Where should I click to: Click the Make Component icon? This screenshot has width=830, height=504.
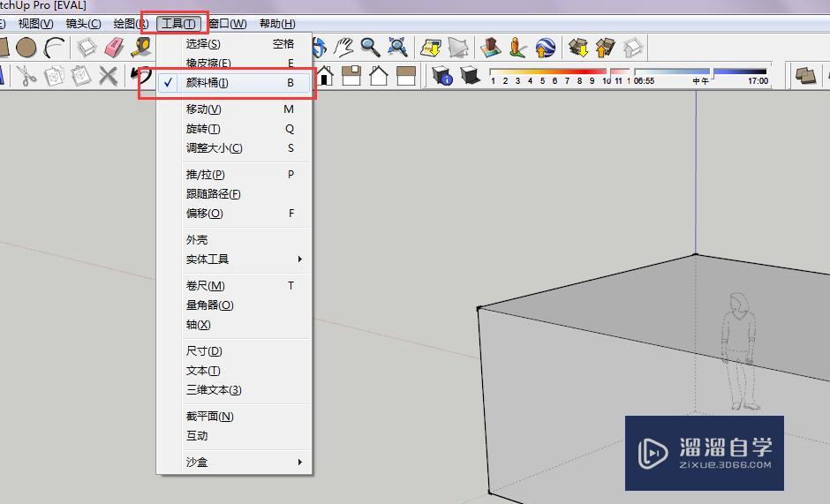point(87,48)
